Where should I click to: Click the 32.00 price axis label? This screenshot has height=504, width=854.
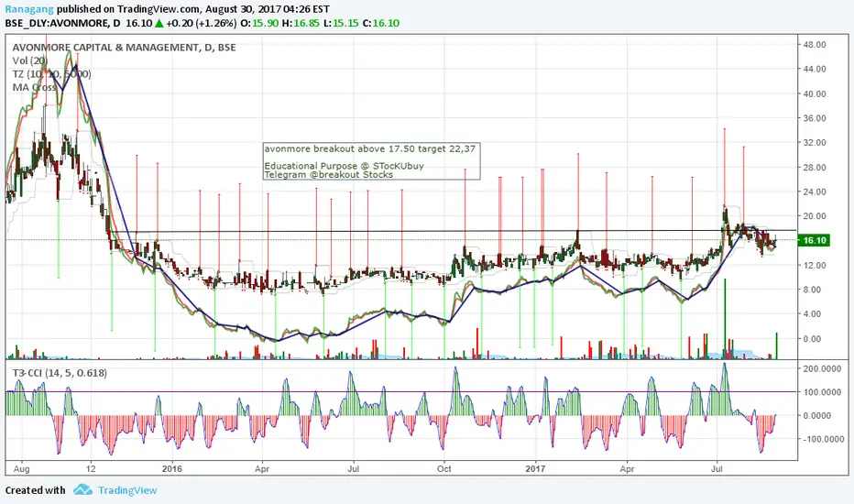tap(815, 143)
